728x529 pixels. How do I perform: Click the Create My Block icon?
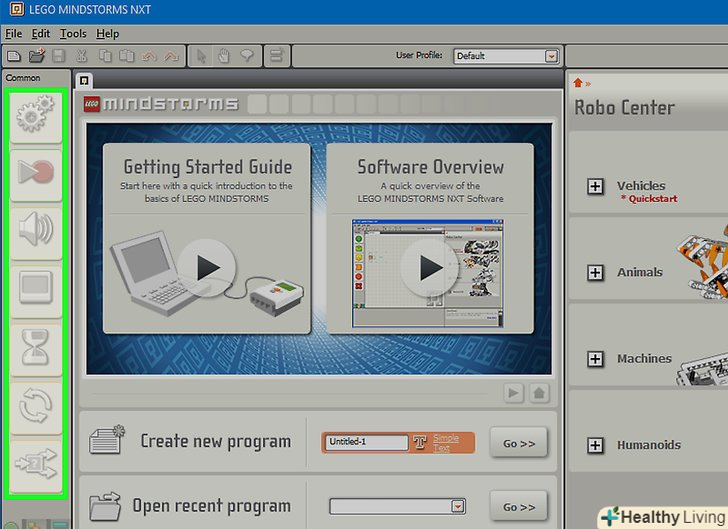277,56
